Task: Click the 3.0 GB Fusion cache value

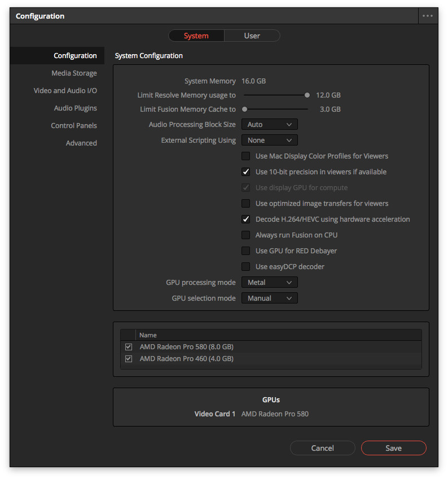Action: coord(330,109)
